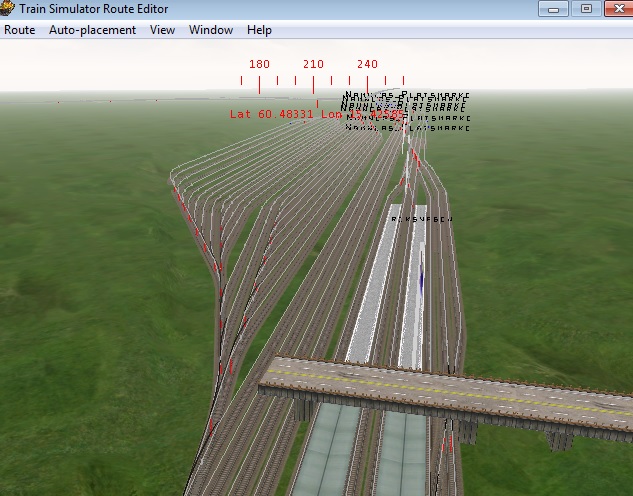Click the Train Simulator app icon in title bar

[9, 9]
